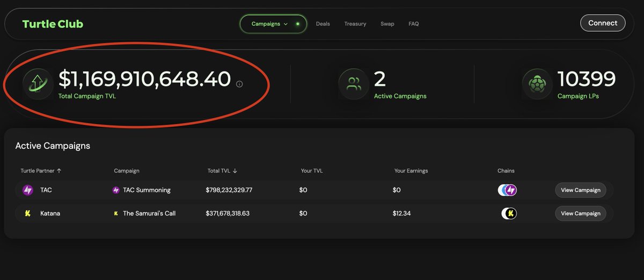Switch to the Swap page
The image size is (644, 280).
tap(387, 24)
